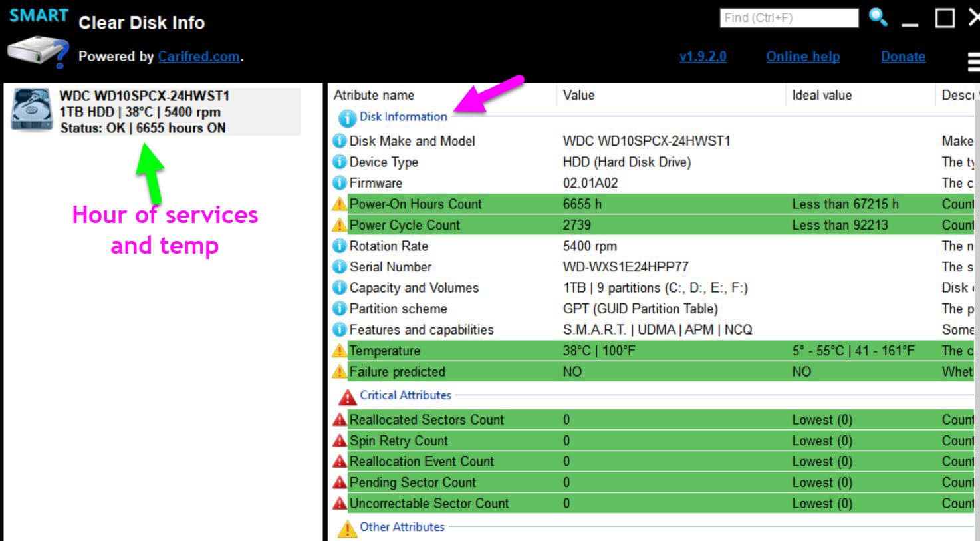Click the Disk Information section info icon
The height and width of the screenshot is (541, 980).
346,118
